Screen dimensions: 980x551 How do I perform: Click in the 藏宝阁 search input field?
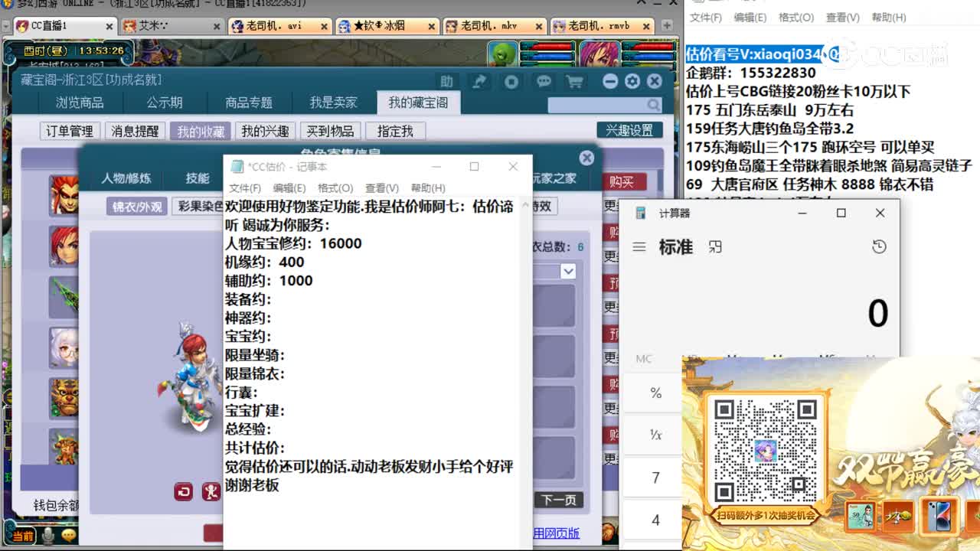coord(597,105)
